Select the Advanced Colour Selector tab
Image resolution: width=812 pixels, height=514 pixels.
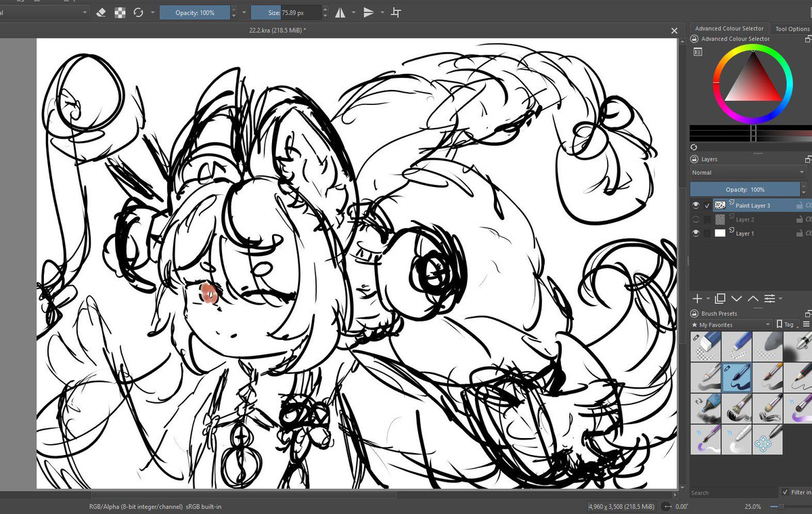[729, 28]
